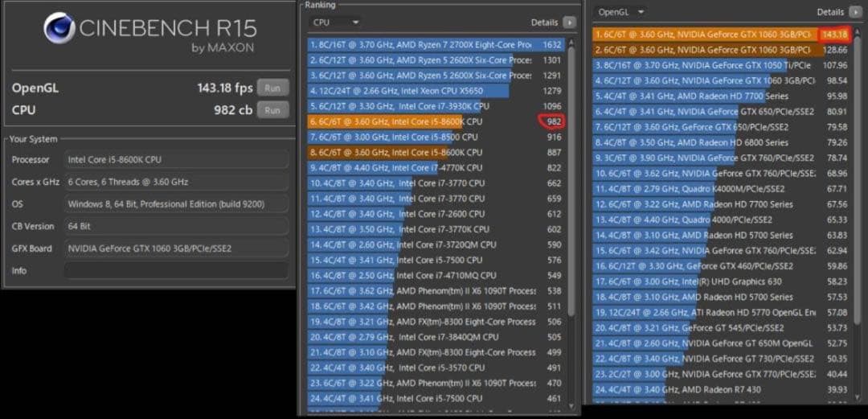
Task: Select the i7-3770 row scoring 662
Action: coord(436,183)
